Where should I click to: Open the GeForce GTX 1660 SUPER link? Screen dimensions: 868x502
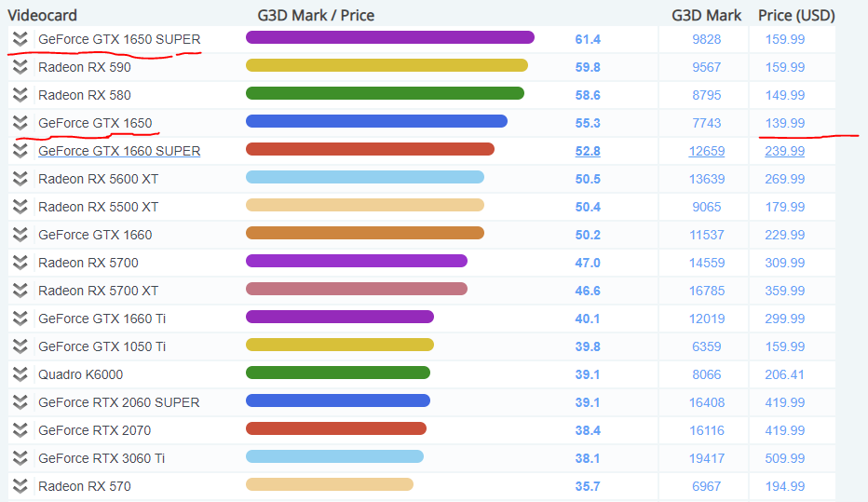pos(119,151)
